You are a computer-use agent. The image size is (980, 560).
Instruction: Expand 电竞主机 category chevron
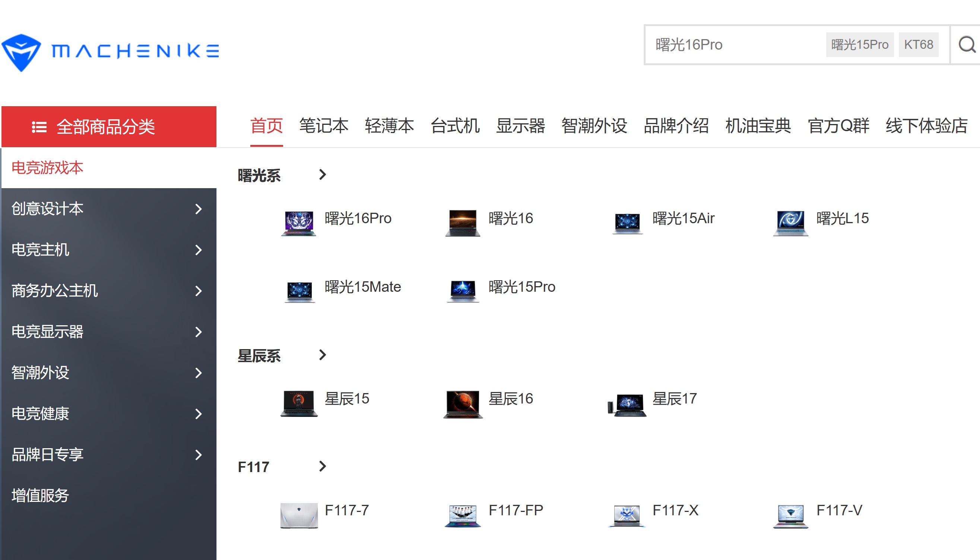tap(199, 250)
